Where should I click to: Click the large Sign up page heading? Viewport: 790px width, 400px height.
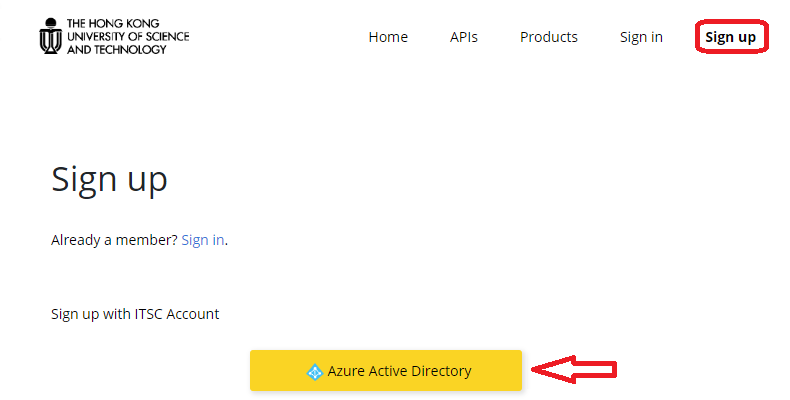(x=109, y=180)
